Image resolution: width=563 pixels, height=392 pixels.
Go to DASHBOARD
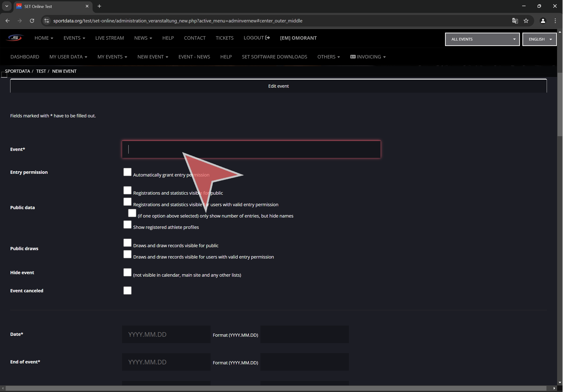pos(25,57)
